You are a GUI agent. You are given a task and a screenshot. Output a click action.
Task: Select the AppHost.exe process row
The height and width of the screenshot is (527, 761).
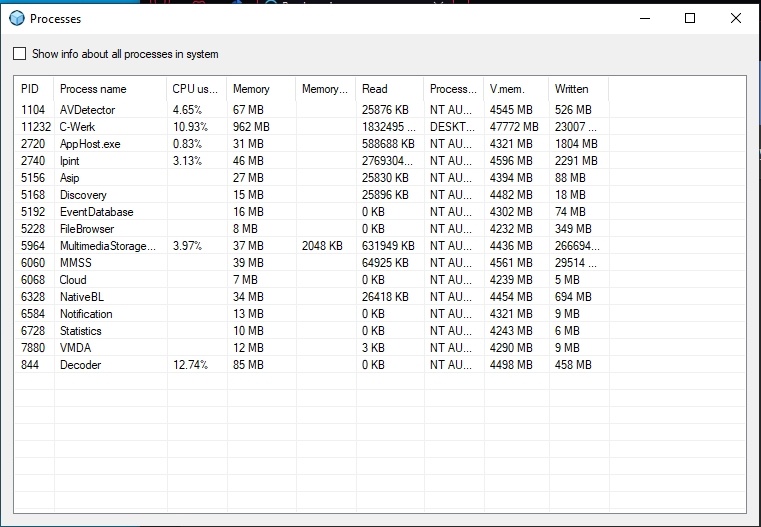pos(90,144)
